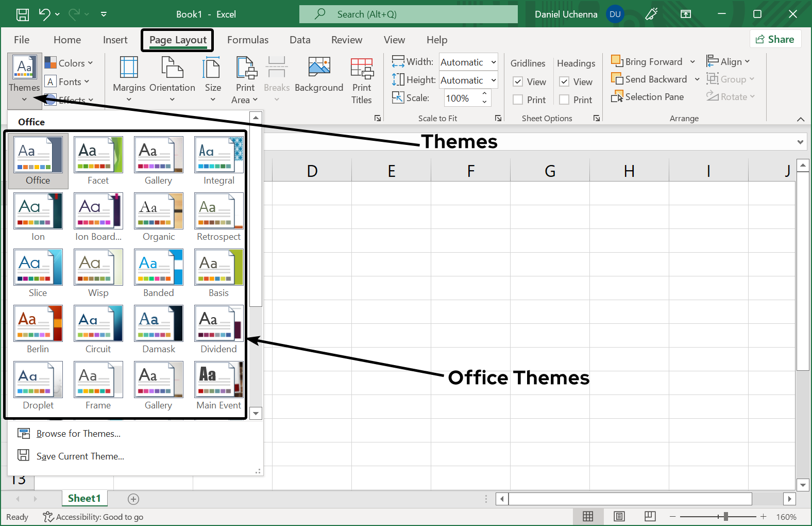Viewport: 812px width, 526px height.
Task: Switch to the Home tab
Action: (x=67, y=40)
